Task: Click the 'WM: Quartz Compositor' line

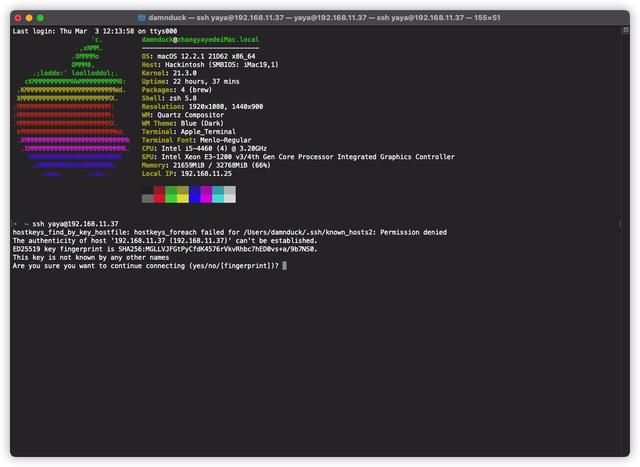Action: [x=182, y=115]
